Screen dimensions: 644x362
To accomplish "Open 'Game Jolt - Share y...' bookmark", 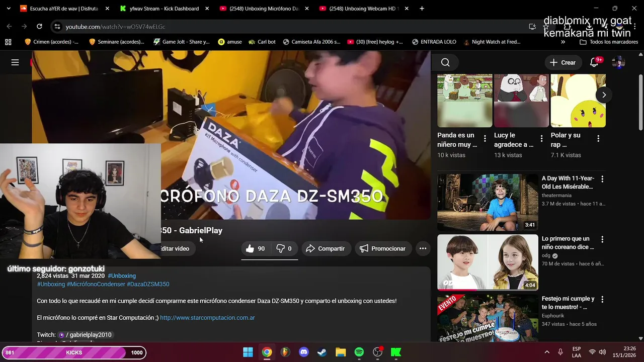I will [181, 42].
